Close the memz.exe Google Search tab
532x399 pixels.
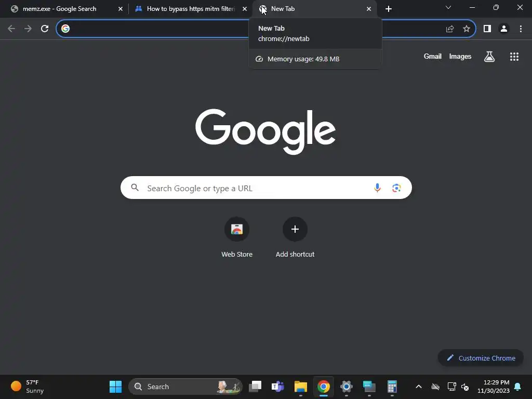tap(121, 9)
